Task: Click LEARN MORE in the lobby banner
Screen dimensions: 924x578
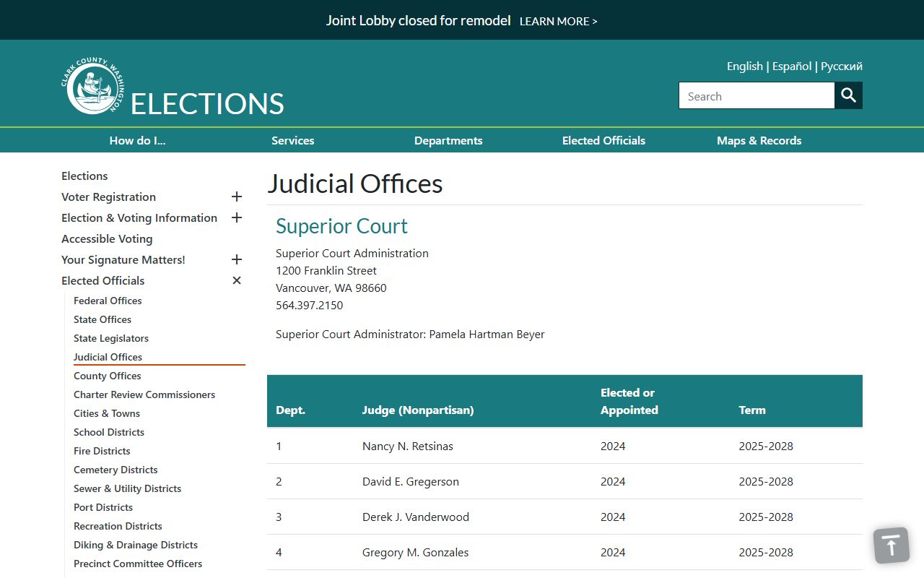Action: [559, 21]
